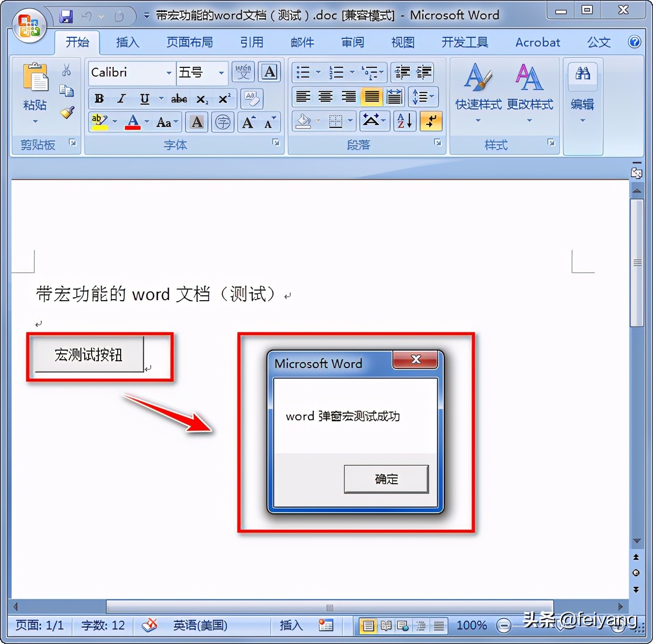Click 确定 in the popup dialog
Image resolution: width=653 pixels, height=644 pixels.
[x=386, y=479]
